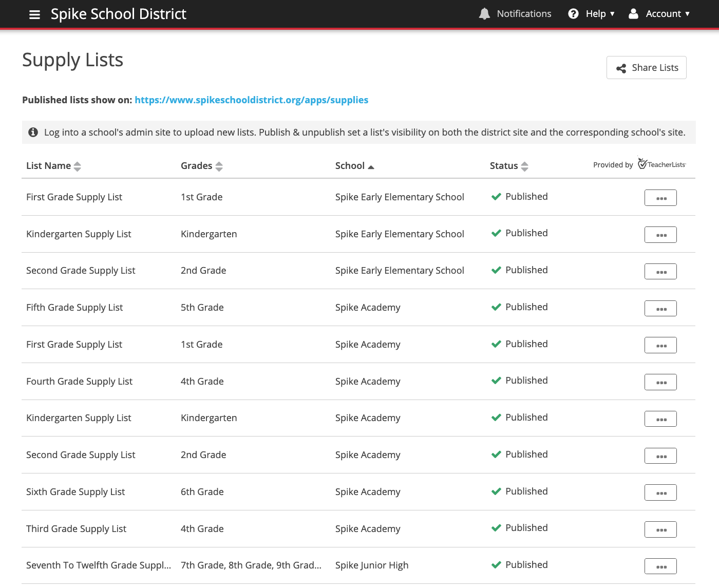Click the Share Lists button
The image size is (719, 588).
click(x=646, y=67)
